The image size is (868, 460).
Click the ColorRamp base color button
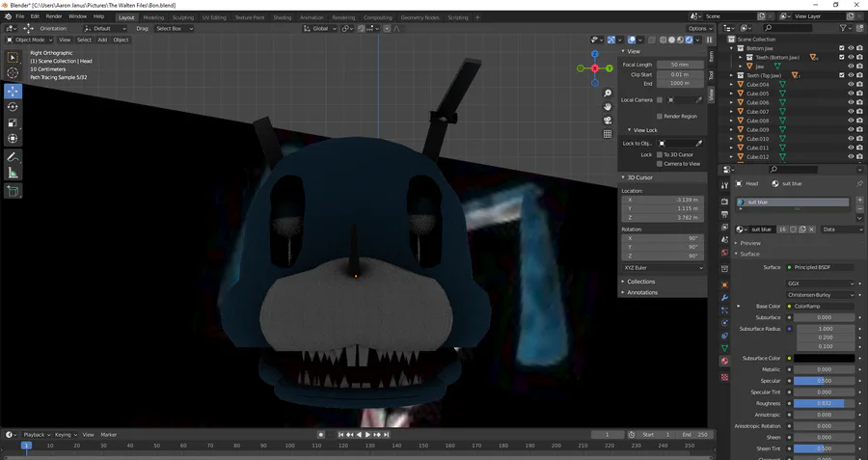pyautogui.click(x=821, y=306)
